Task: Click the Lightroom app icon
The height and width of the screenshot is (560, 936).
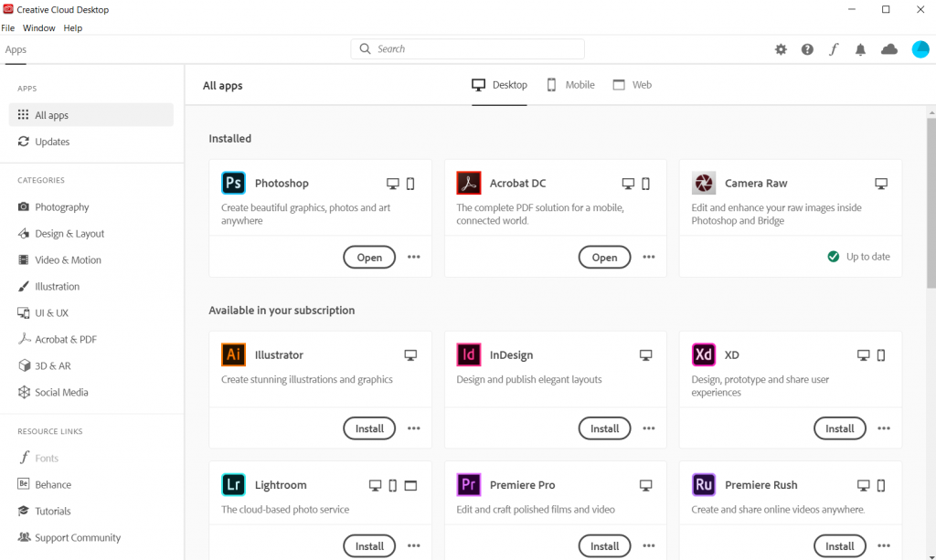Action: [233, 484]
